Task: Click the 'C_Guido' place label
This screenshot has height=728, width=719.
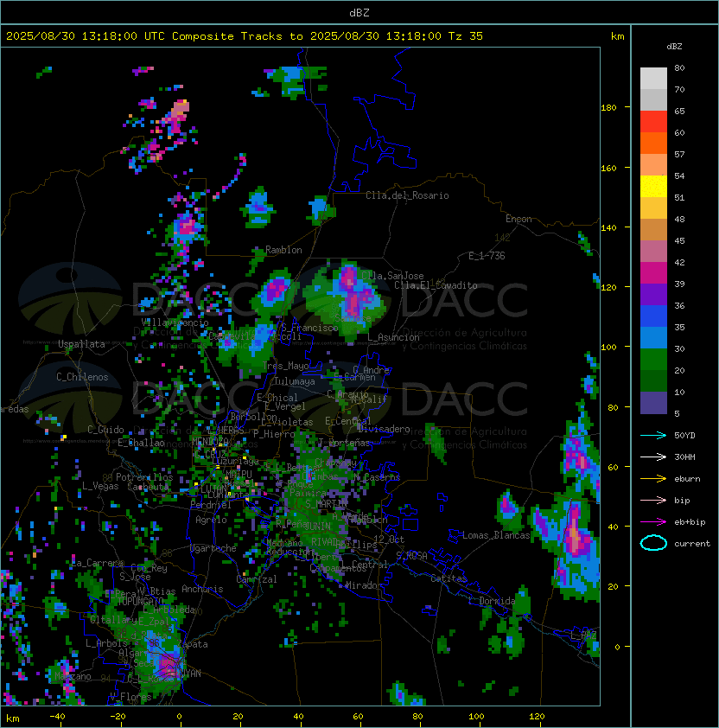Action: 105,430
